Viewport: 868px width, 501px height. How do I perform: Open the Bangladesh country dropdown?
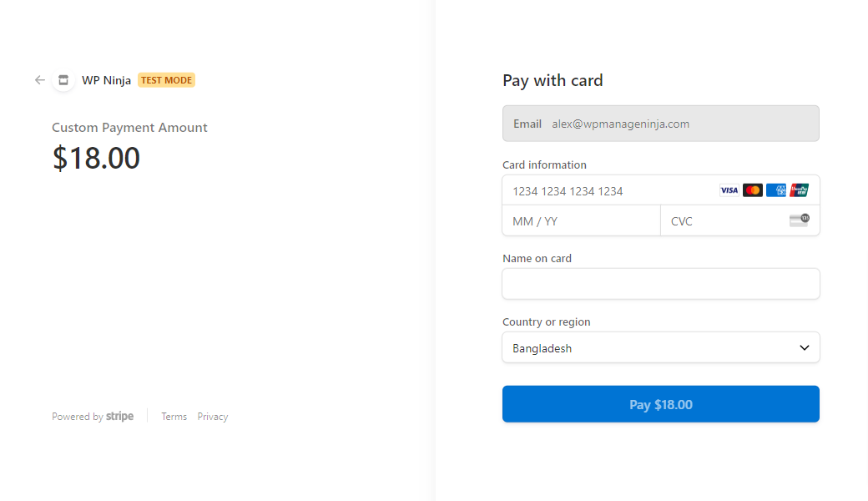(651, 347)
